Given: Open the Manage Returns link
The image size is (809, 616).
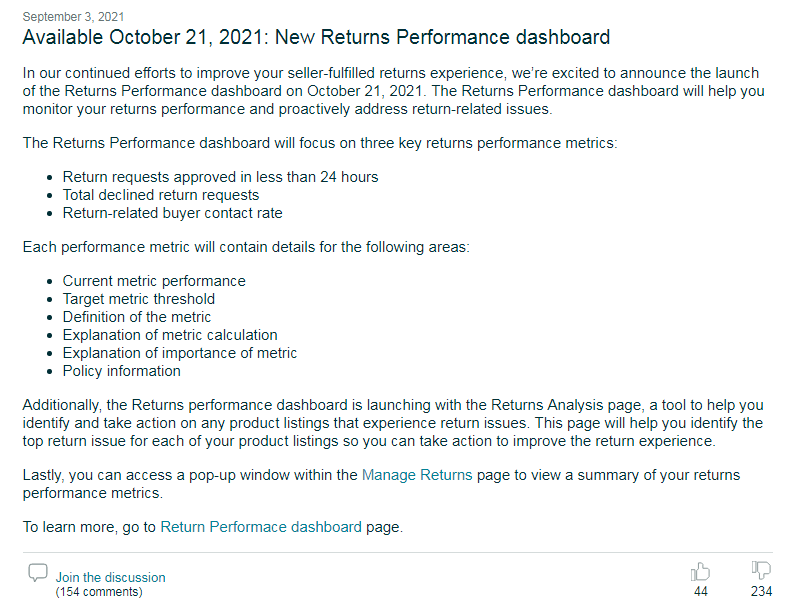Looking at the screenshot, I should pos(417,475).
